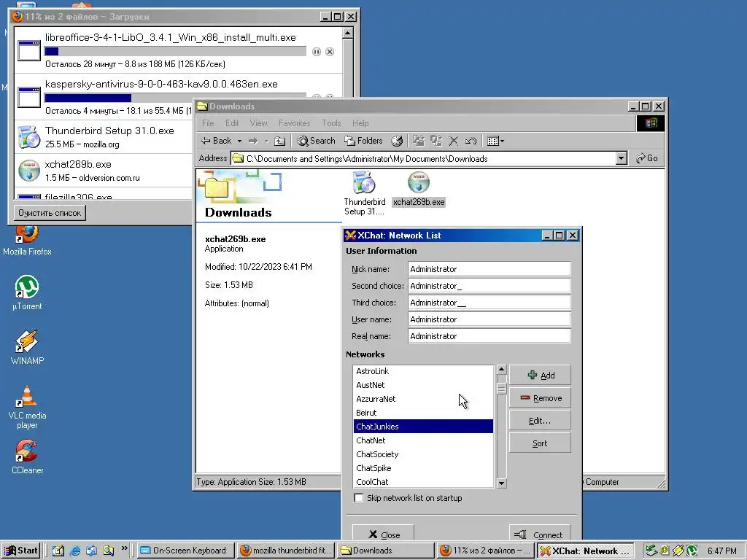Click the Add network button
This screenshot has height=560, width=747.
[540, 376]
